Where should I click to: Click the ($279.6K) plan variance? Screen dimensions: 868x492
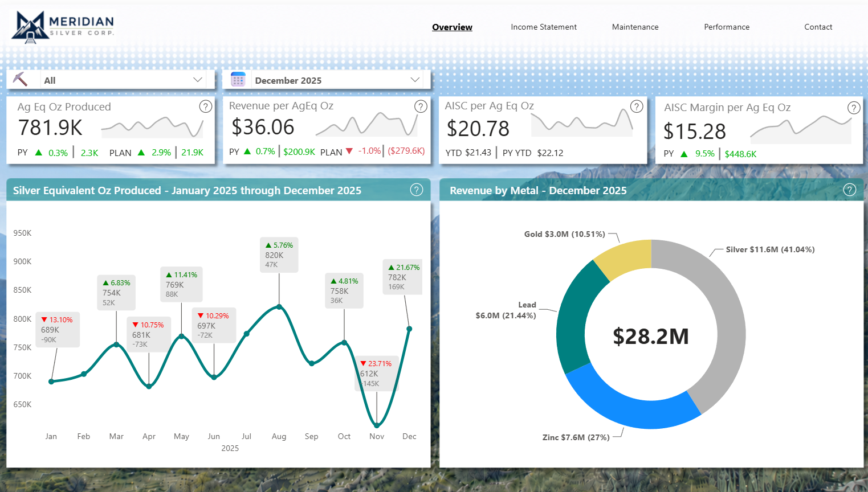point(406,151)
